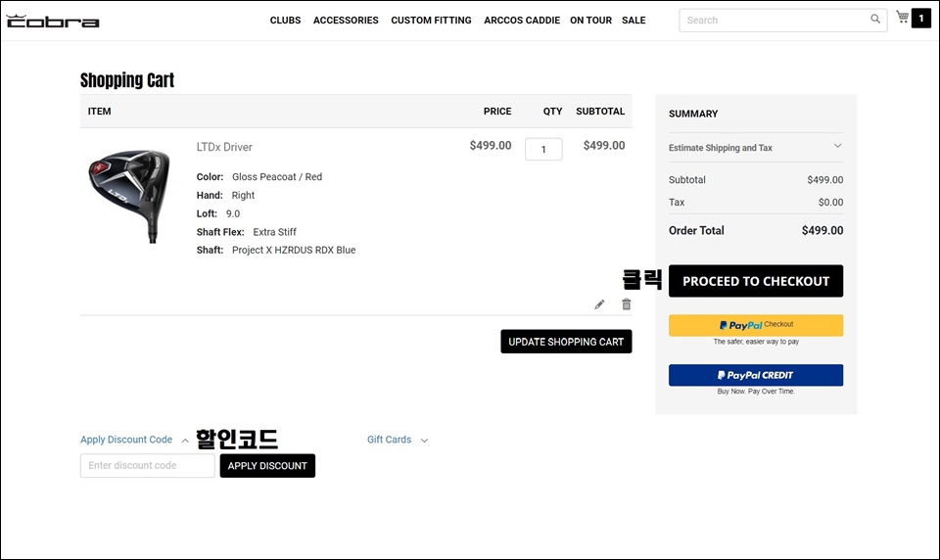
Task: Click the search magnifier icon
Action: [x=875, y=20]
